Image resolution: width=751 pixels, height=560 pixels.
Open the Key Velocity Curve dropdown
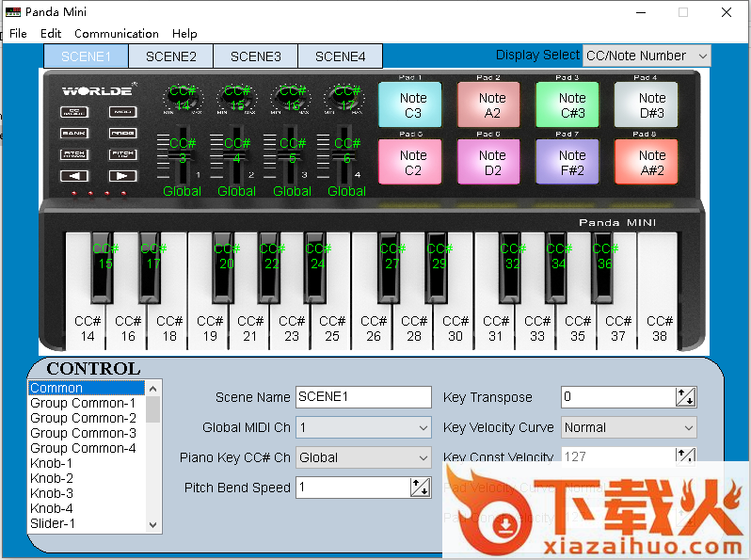coord(629,427)
